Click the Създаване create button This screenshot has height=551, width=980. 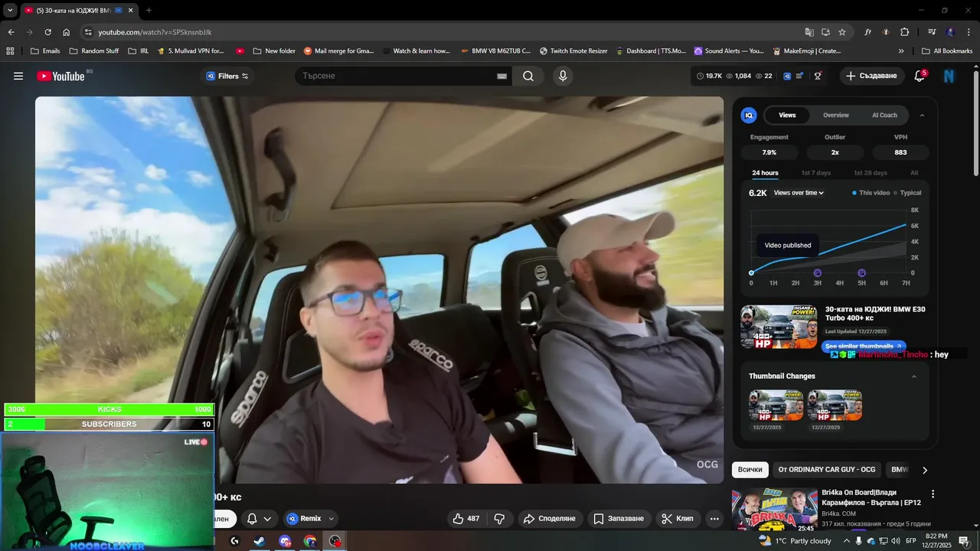tap(871, 76)
